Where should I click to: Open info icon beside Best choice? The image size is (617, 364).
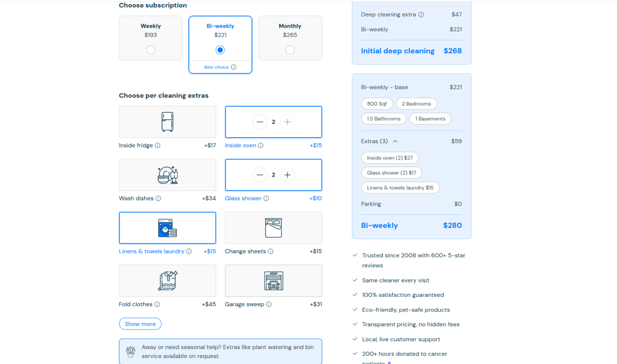pos(234,67)
